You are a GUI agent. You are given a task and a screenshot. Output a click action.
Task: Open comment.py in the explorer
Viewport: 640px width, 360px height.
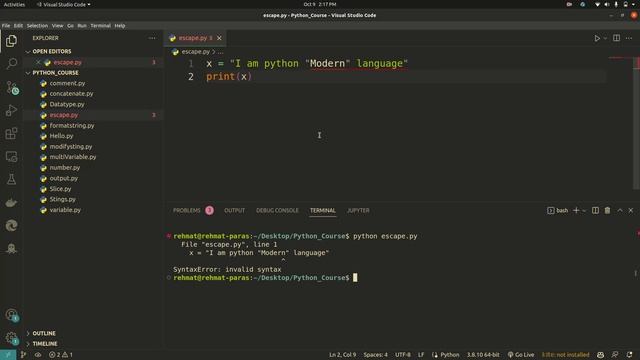click(67, 83)
